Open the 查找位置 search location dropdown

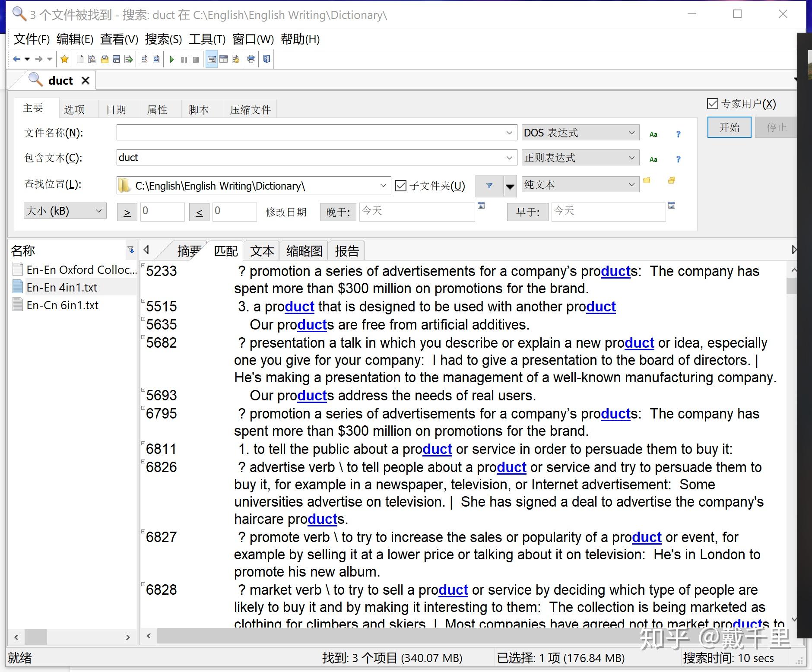(383, 186)
